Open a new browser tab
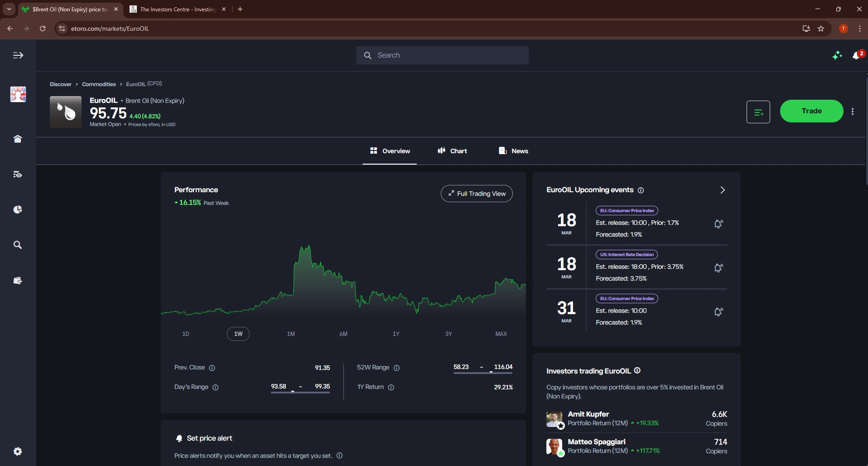 pyautogui.click(x=240, y=9)
